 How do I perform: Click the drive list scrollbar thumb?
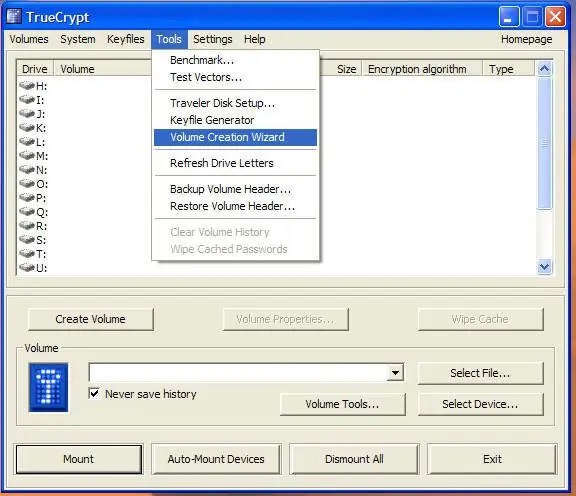tap(544, 143)
